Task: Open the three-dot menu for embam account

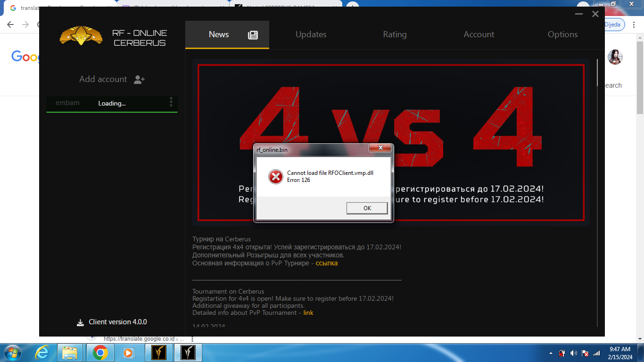Action: [x=171, y=102]
